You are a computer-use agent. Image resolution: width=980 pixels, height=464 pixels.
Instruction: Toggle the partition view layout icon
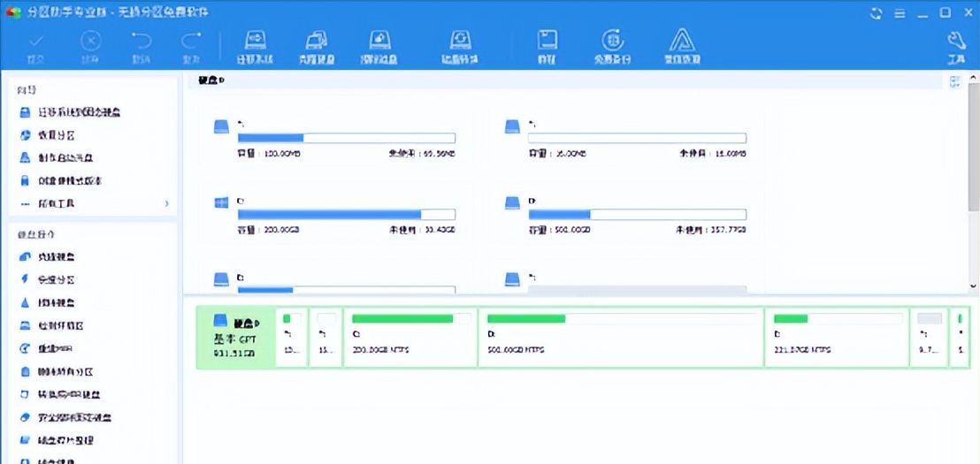(x=954, y=81)
